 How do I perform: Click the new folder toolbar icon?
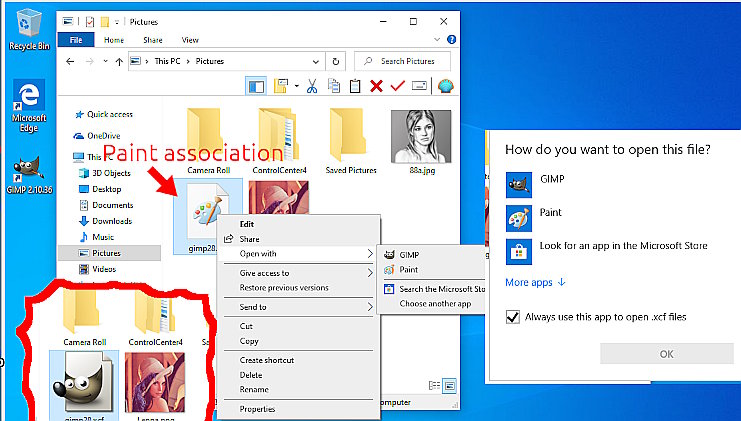[281, 86]
